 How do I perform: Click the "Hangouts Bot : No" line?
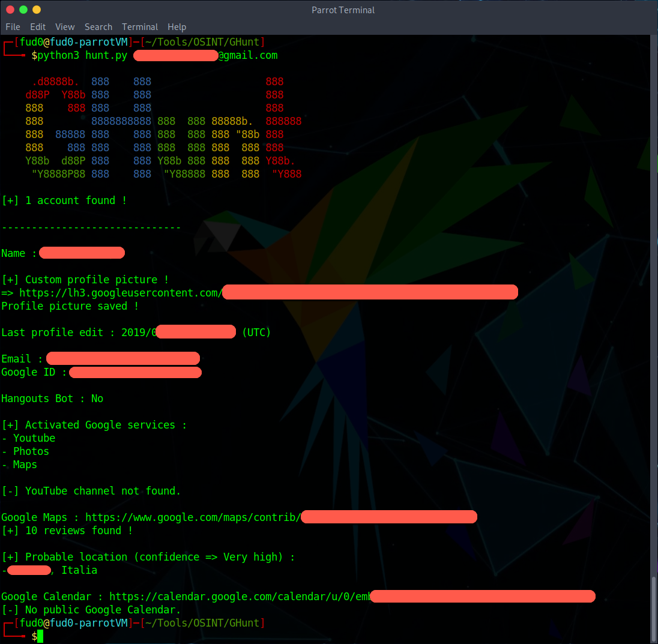tap(52, 399)
